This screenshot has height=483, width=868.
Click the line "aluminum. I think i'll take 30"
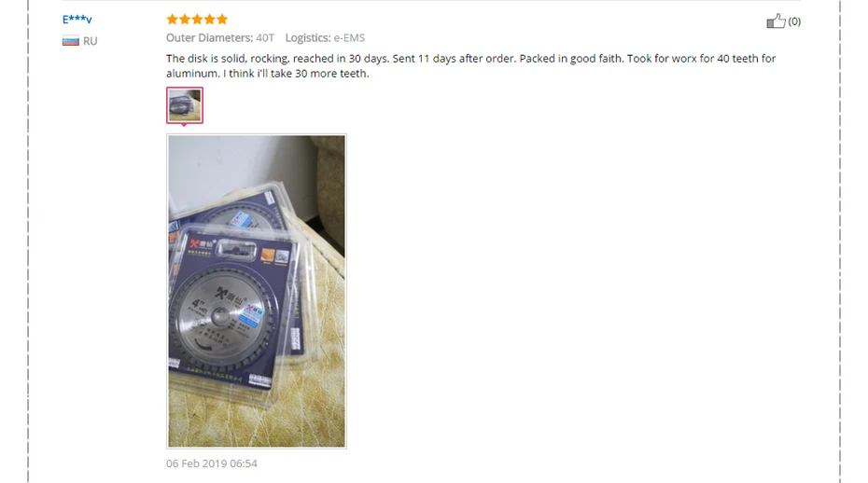(267, 74)
